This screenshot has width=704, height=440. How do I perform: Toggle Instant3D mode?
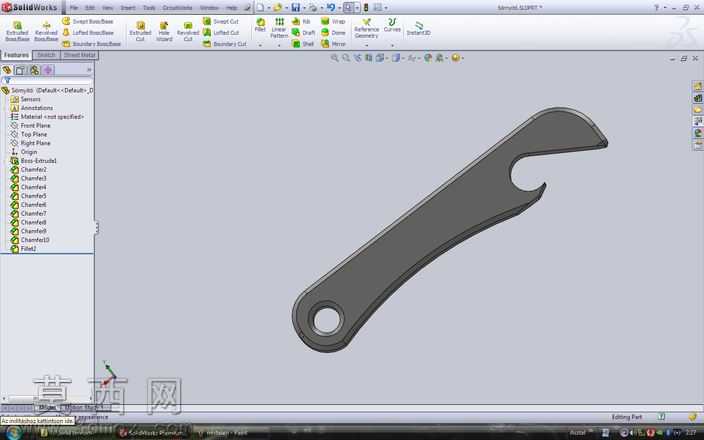(418, 28)
